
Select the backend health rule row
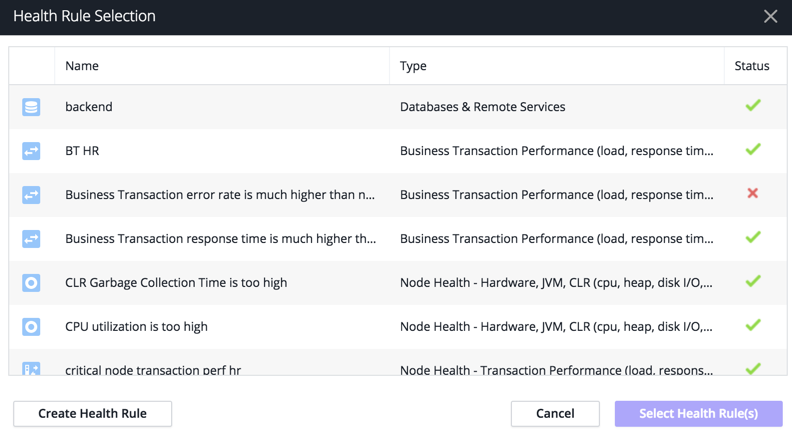[x=398, y=107]
